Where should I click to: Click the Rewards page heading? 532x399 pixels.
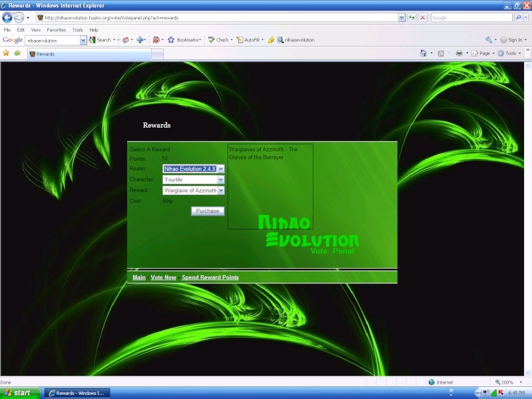coord(157,125)
